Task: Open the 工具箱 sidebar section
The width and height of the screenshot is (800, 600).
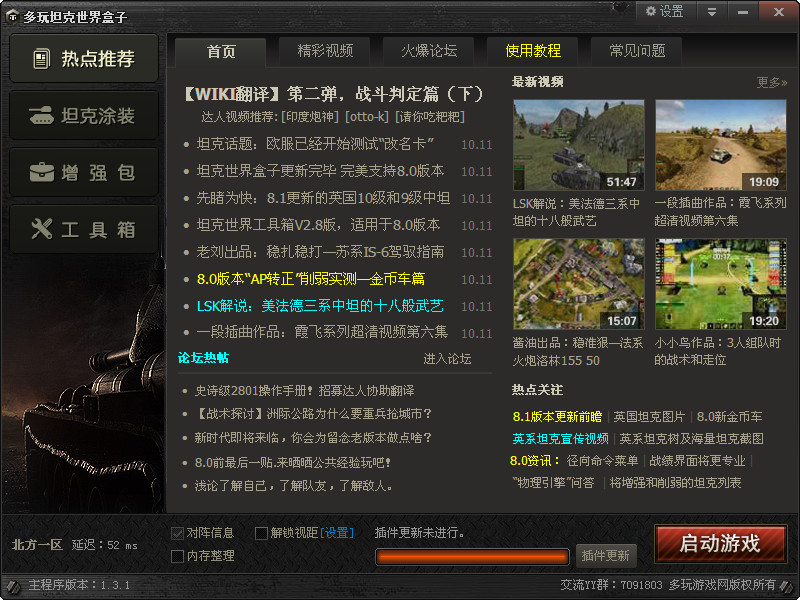Action: pyautogui.click(x=84, y=230)
